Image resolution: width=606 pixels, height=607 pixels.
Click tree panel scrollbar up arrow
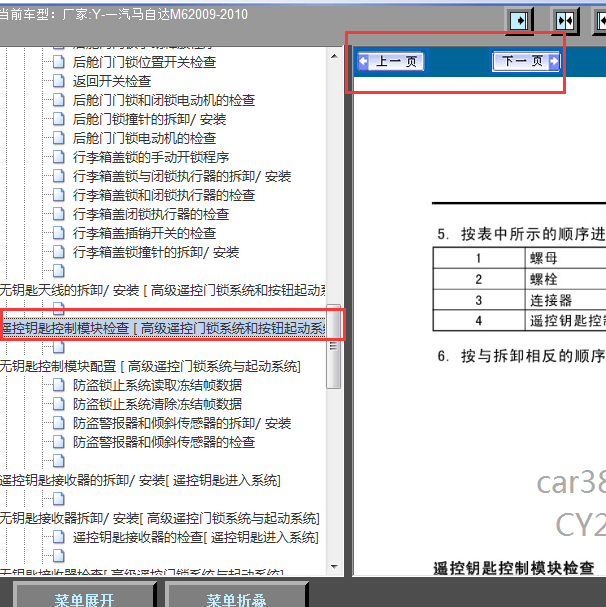pos(334,57)
